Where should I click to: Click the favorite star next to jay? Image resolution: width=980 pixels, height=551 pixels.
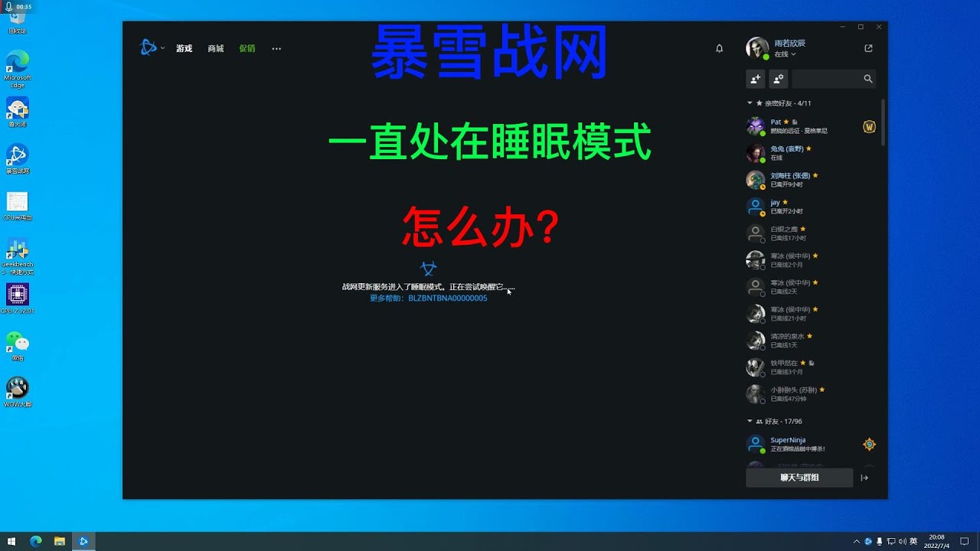(x=785, y=203)
